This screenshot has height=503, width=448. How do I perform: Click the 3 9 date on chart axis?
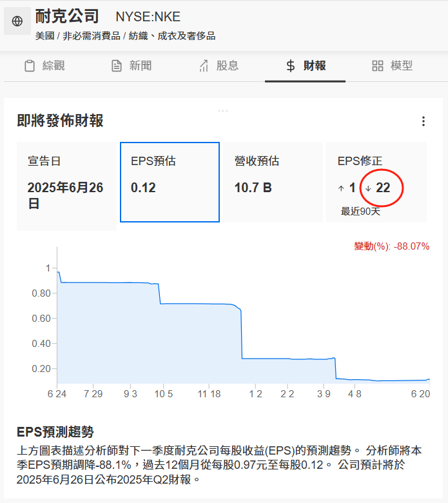tap(324, 394)
